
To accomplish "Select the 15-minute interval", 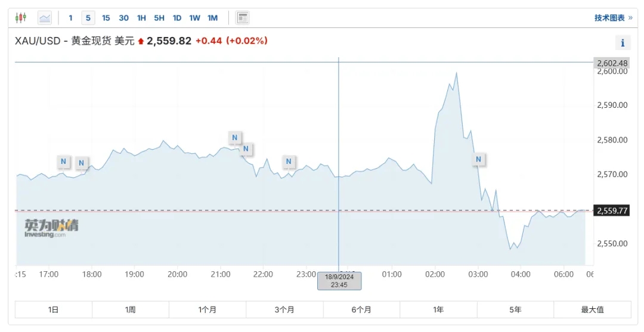I will pyautogui.click(x=106, y=18).
